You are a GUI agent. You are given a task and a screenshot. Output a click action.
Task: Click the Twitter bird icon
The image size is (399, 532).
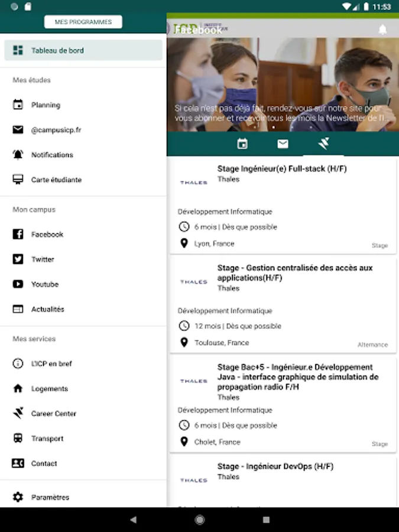(18, 259)
